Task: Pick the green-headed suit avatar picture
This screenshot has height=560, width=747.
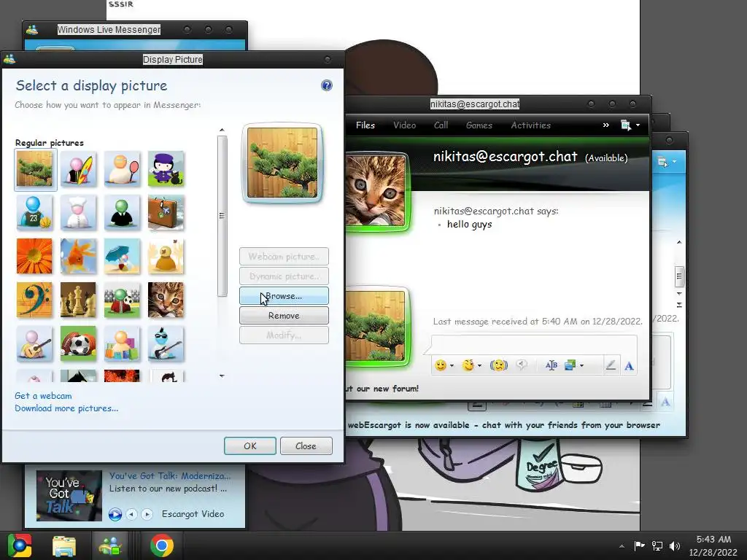Action: [x=122, y=213]
